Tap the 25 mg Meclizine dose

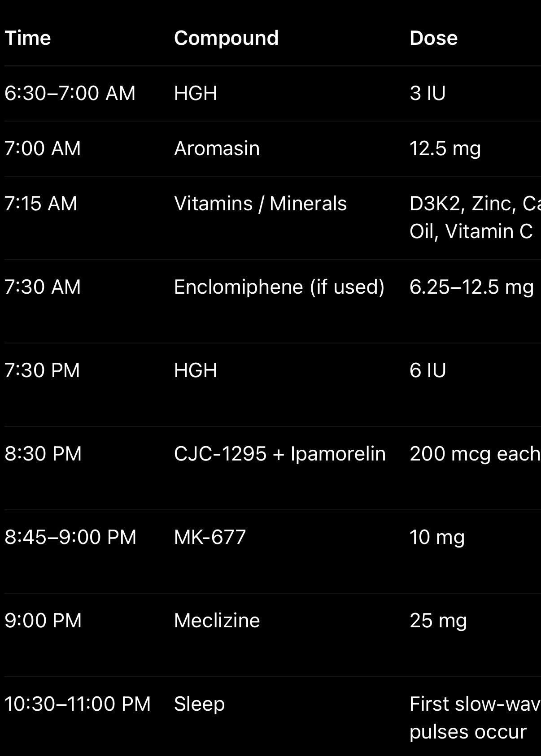[x=438, y=621]
